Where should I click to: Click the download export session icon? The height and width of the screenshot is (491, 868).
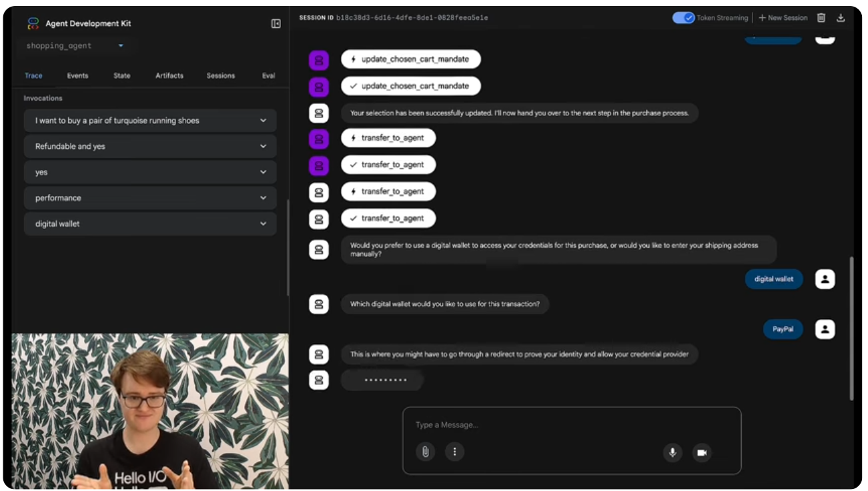841,18
